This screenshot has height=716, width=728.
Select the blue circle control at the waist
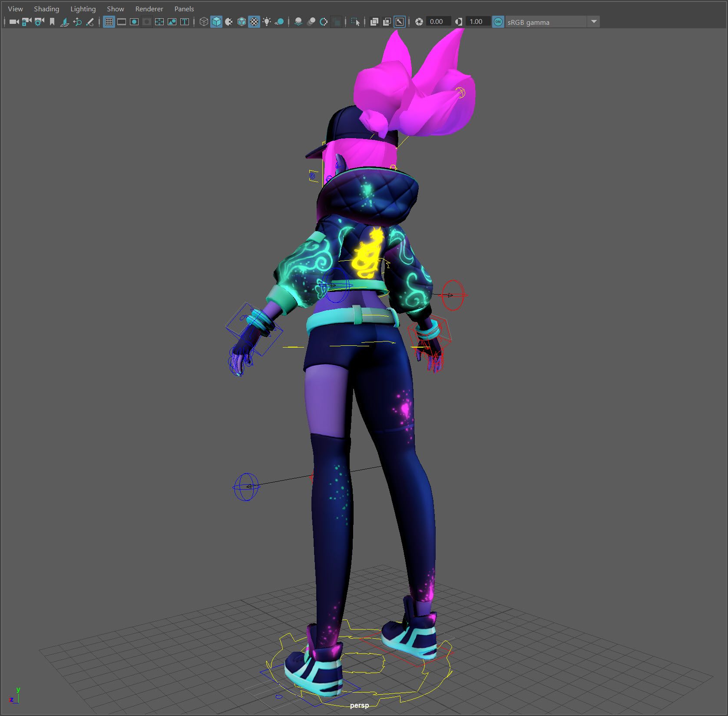pyautogui.click(x=336, y=285)
